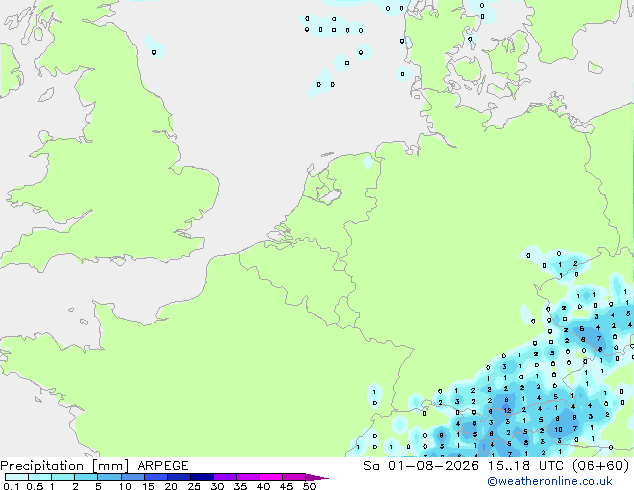Screen dimensions: 634x490
Task: Pick the 20–25 mm legend color swatch
Action: tap(178, 477)
